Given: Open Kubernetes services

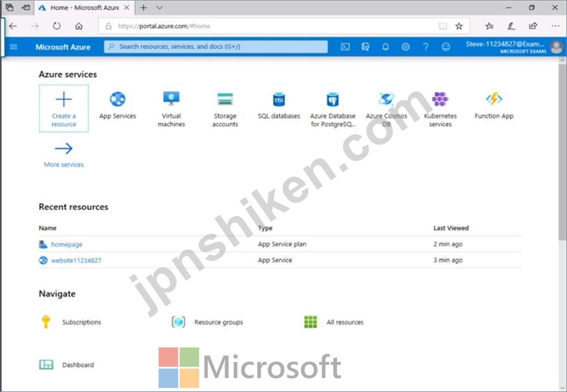Looking at the screenshot, I should click(x=440, y=109).
